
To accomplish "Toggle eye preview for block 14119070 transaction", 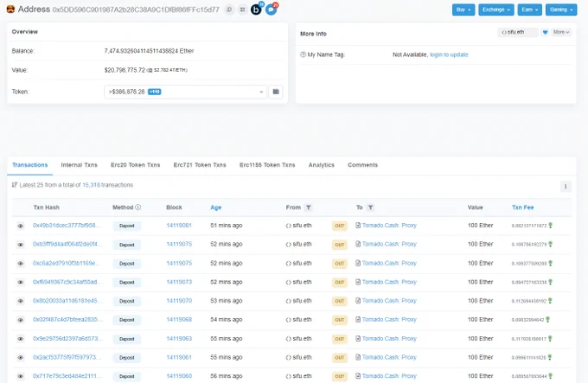I will point(21,301).
